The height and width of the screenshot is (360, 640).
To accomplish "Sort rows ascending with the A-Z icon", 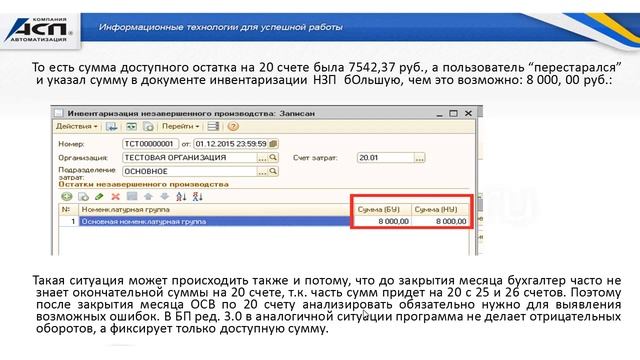I will (x=181, y=197).
